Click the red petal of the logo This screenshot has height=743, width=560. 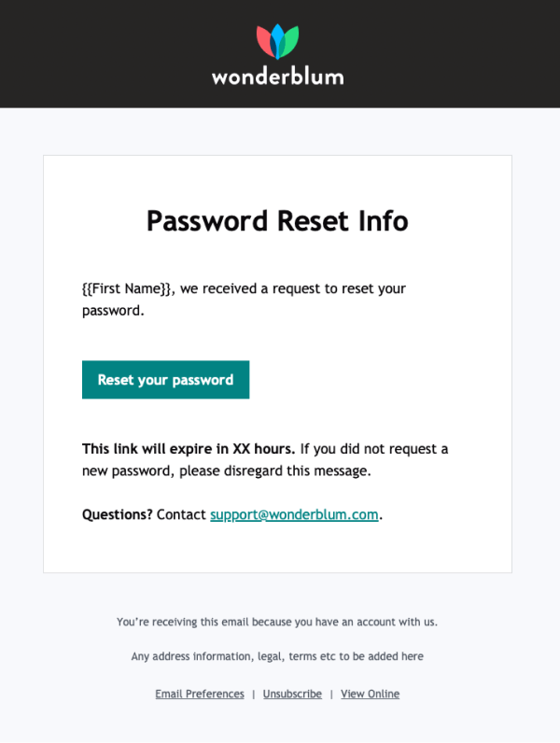(264, 40)
